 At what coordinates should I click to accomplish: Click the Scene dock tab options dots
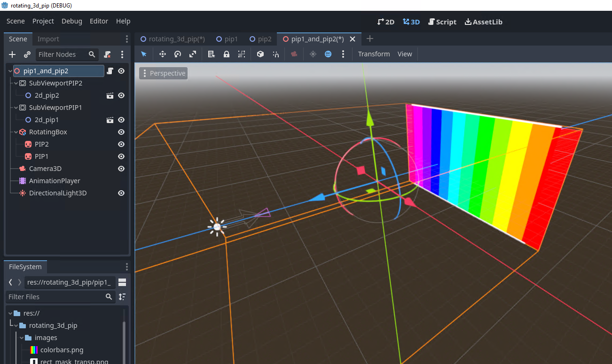tap(126, 39)
